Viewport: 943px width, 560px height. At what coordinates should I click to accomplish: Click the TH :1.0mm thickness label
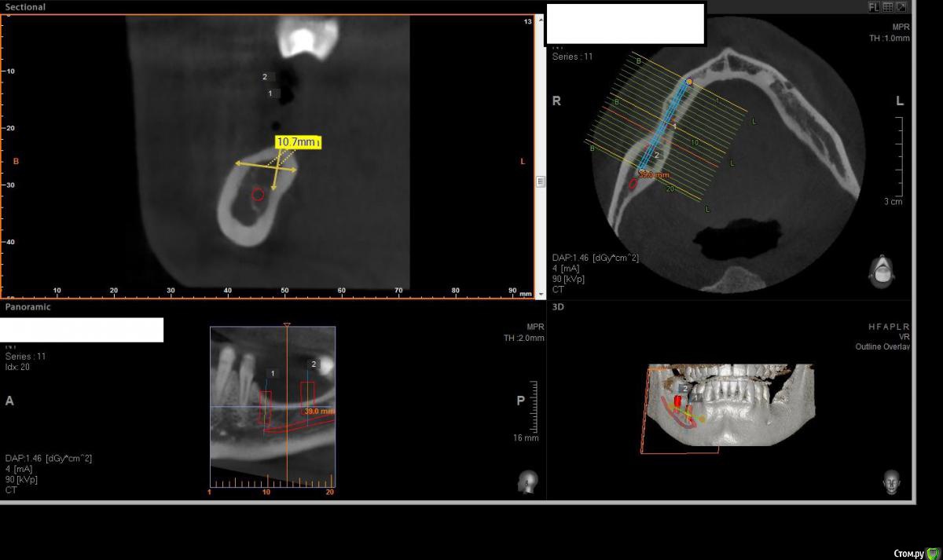(x=889, y=38)
